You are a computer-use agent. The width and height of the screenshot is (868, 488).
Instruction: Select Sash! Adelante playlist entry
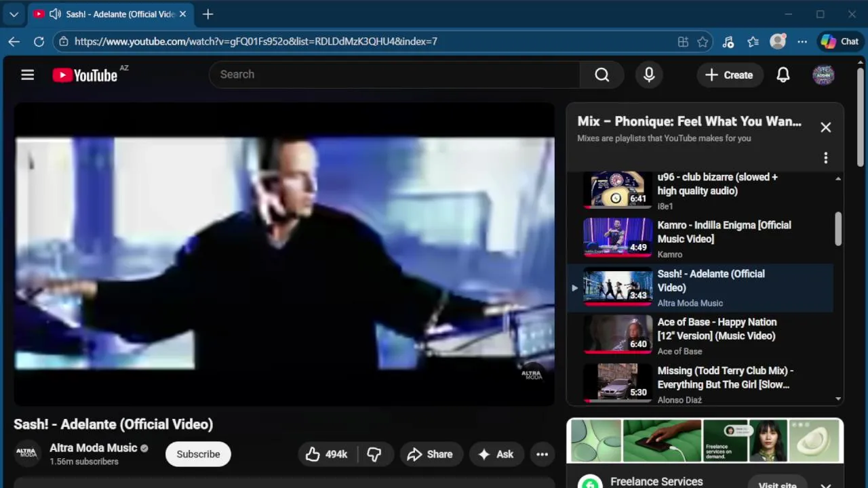pos(700,288)
